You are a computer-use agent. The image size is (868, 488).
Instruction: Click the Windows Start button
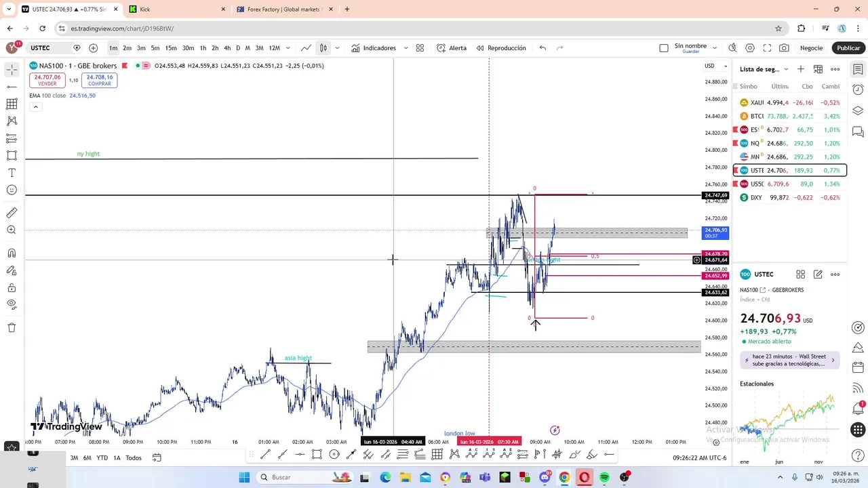coord(244,478)
